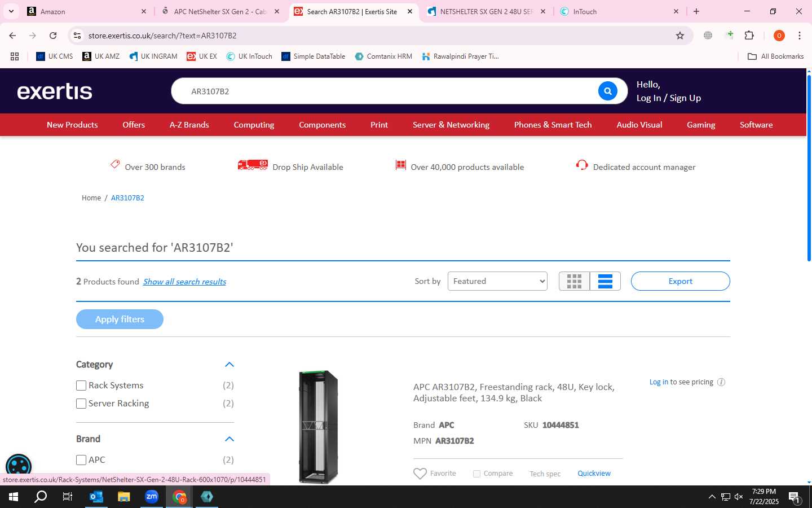Open UK CMS bookmark
Screen dimensions: 812x508
55,56
